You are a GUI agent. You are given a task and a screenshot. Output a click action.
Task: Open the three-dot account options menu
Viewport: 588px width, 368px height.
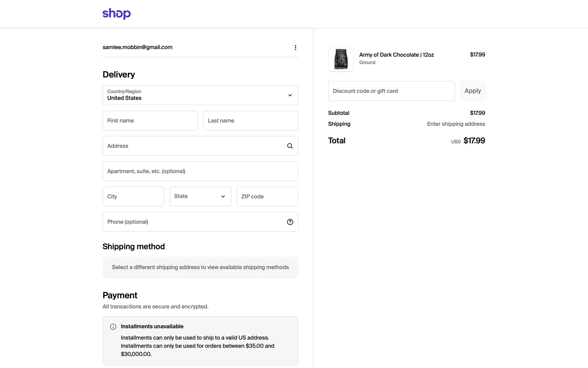tap(295, 48)
